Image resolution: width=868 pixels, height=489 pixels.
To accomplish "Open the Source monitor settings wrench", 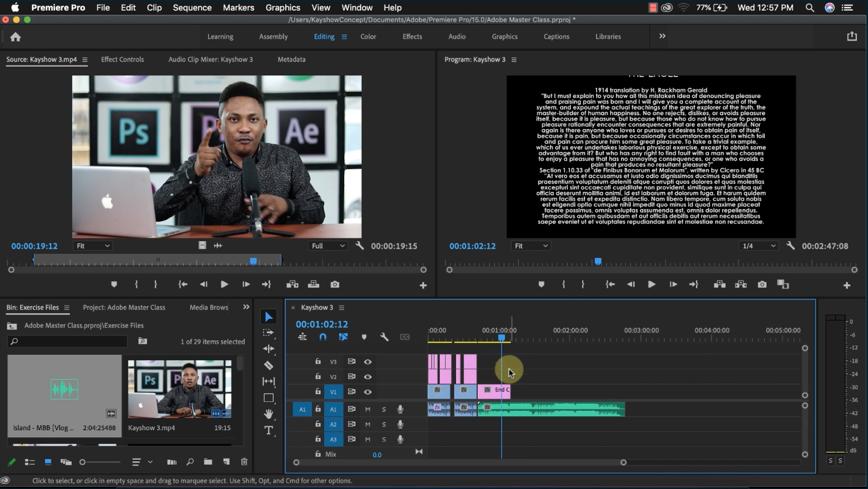I will click(x=360, y=246).
